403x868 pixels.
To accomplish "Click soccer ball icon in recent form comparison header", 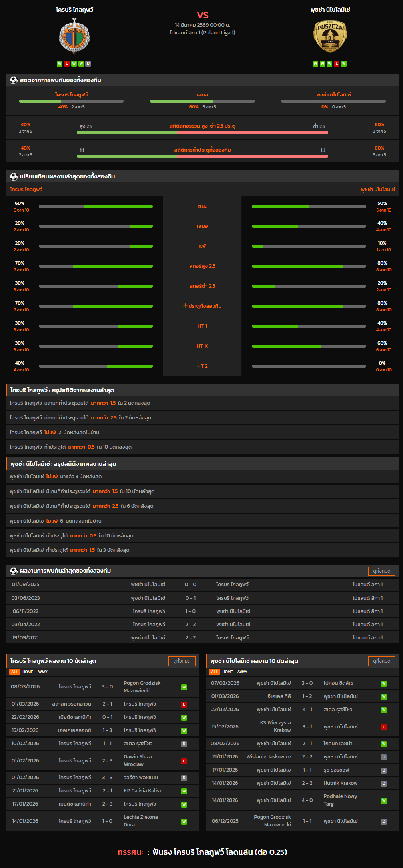I will coord(14,177).
